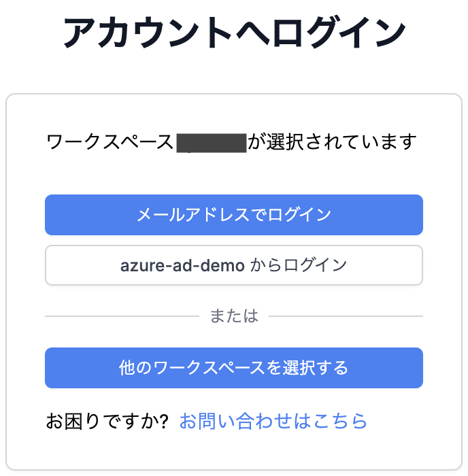Image resolution: width=468 pixels, height=476 pixels.
Task: Click the お困りですか? text
Action: (107, 421)
